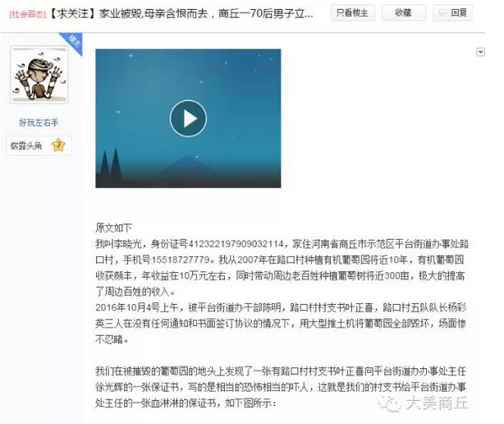Open the 社会百态 category tag
This screenshot has height=424, width=504.
pyautogui.click(x=28, y=15)
